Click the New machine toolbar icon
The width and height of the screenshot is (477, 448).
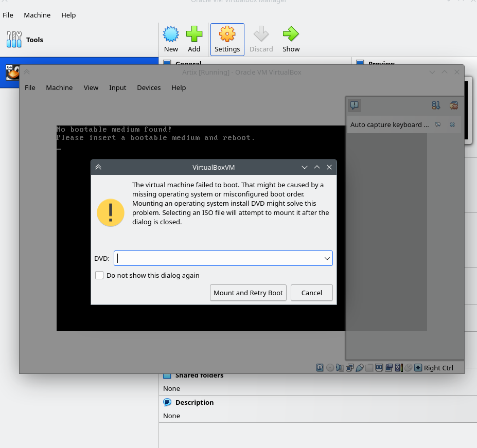(171, 34)
